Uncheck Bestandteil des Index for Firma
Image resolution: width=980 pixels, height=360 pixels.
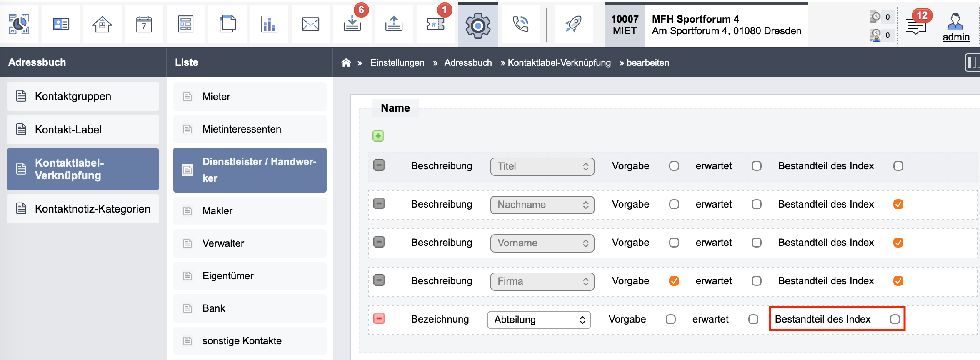tap(898, 281)
